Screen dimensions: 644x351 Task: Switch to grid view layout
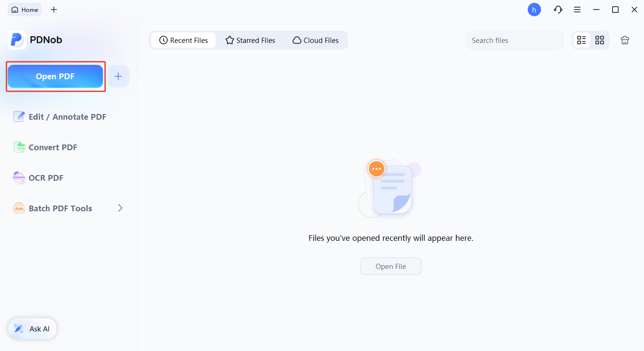[600, 40]
